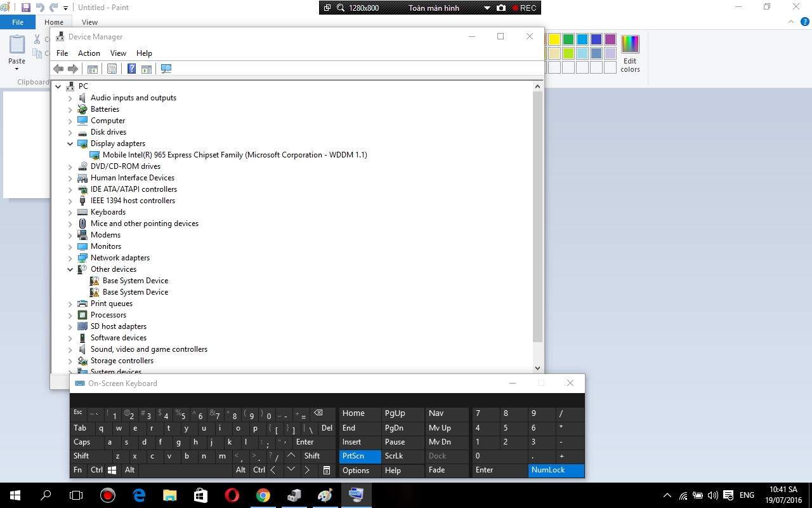The width and height of the screenshot is (812, 508).
Task: Click the camera snapshot icon in recorder bar
Action: (501, 8)
